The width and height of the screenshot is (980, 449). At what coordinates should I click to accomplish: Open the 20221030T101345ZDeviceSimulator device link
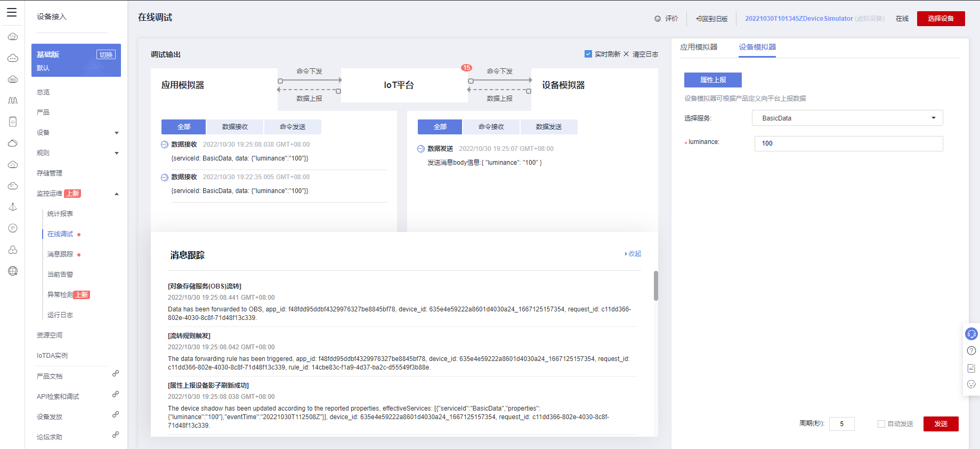pos(799,19)
